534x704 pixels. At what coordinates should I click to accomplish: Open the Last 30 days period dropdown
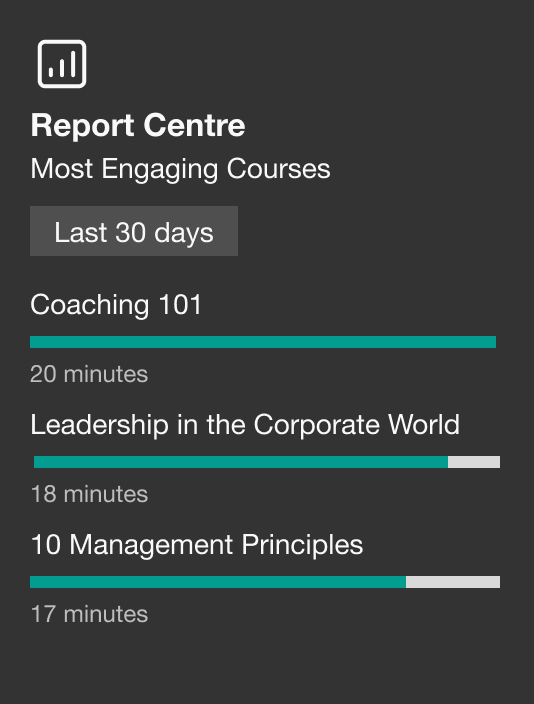[134, 231]
